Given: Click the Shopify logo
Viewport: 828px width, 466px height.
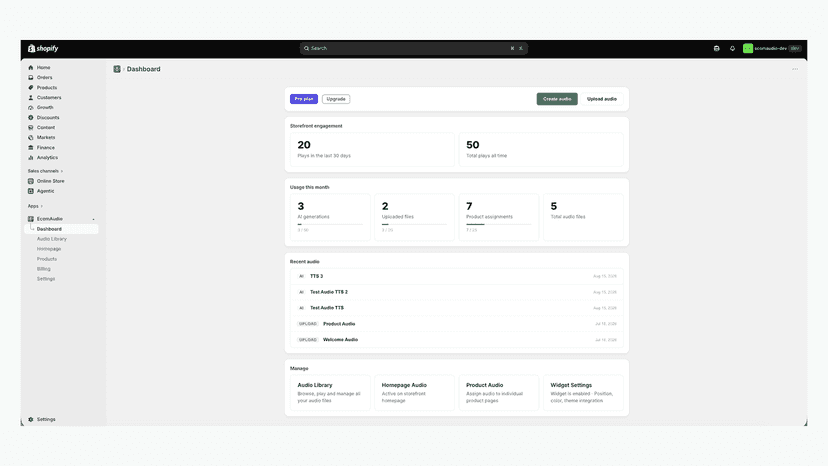Looking at the screenshot, I should [43, 48].
